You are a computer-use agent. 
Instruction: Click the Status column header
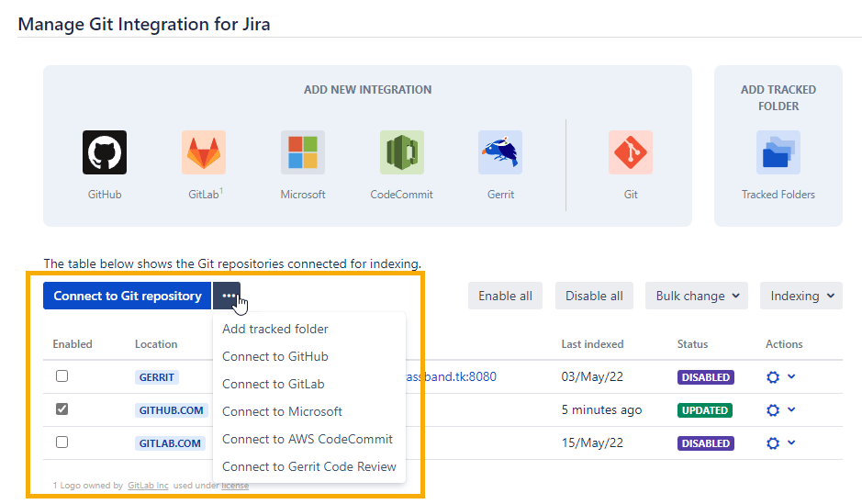click(x=692, y=344)
